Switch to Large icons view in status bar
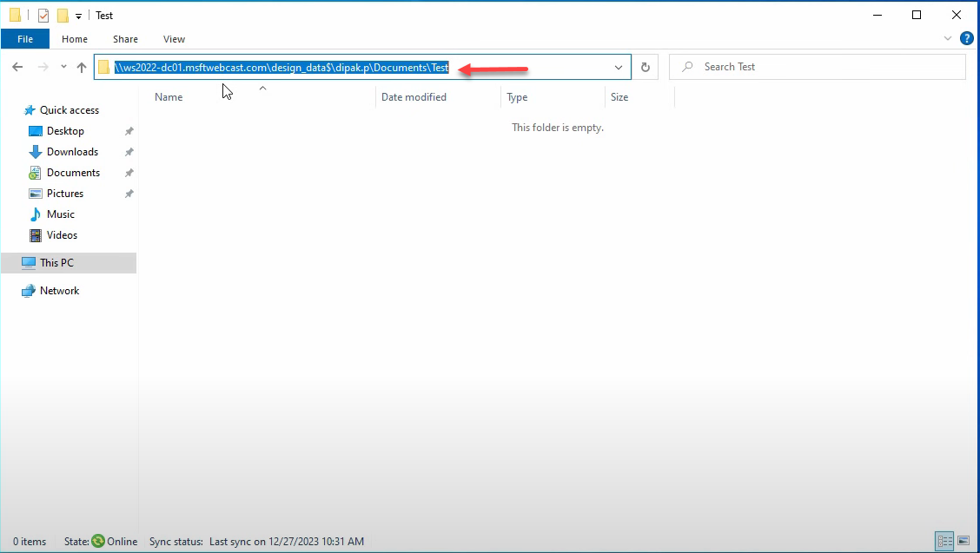Screen dimensions: 980x553 tap(963, 541)
